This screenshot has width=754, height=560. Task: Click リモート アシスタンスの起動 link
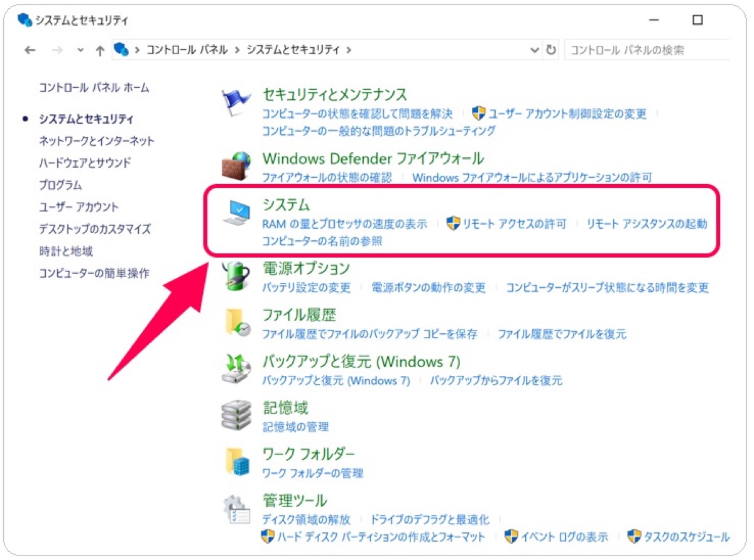coord(647,224)
